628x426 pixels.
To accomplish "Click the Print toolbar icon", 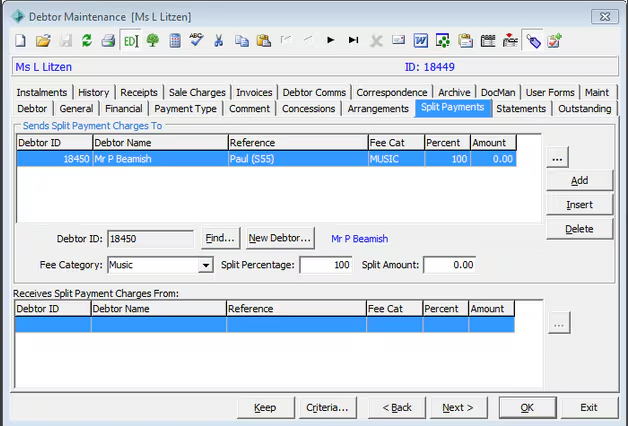I will tap(109, 41).
